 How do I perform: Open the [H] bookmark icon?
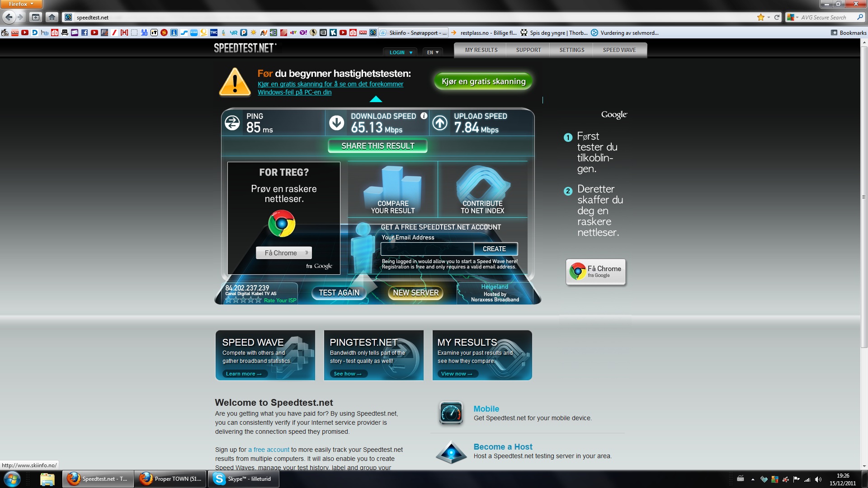(124, 33)
